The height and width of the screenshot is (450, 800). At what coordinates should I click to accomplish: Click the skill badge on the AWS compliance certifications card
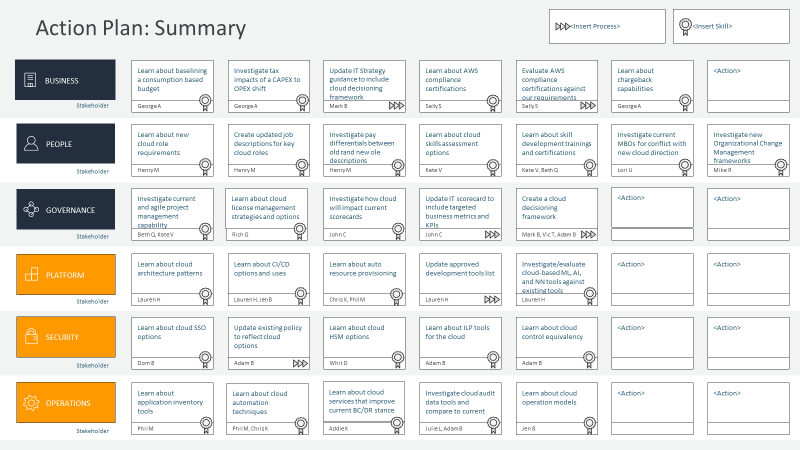pyautogui.click(x=492, y=101)
